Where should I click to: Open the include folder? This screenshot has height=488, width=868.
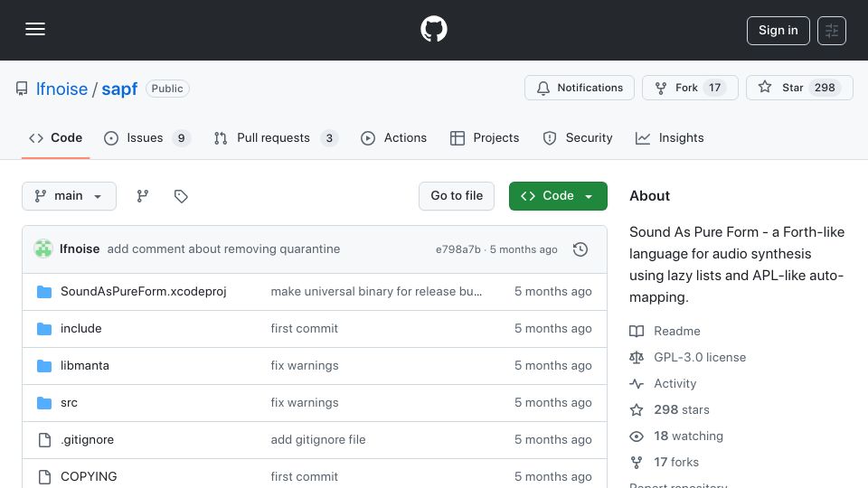coord(80,329)
